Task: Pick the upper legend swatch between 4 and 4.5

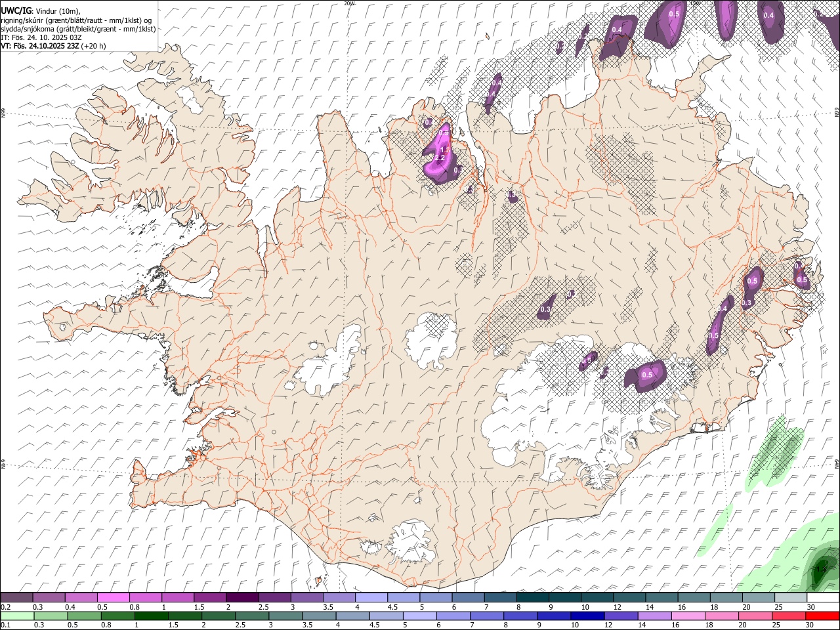Action: (371, 598)
